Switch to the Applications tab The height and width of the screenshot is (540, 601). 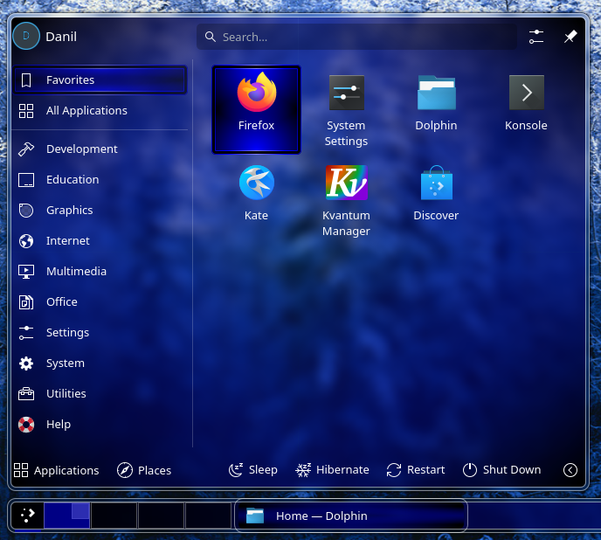pyautogui.click(x=56, y=470)
